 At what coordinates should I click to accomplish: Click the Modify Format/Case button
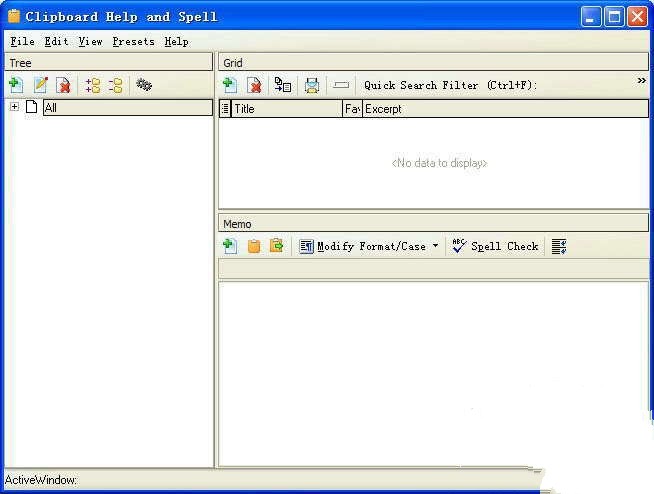[x=363, y=246]
